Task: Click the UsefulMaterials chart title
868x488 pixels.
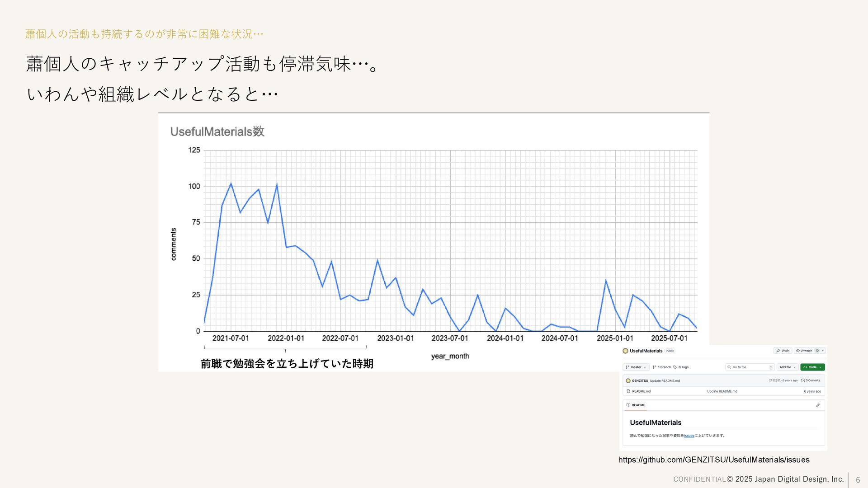Action: [x=217, y=131]
